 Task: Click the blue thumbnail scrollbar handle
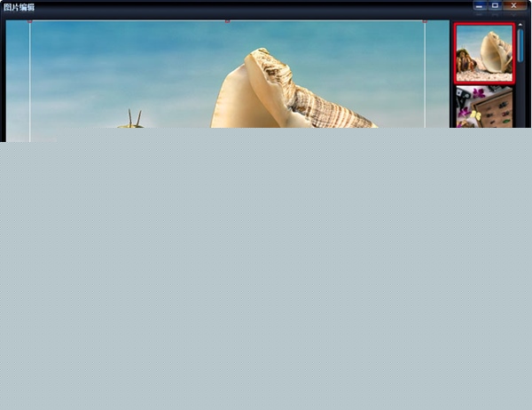coord(520,44)
